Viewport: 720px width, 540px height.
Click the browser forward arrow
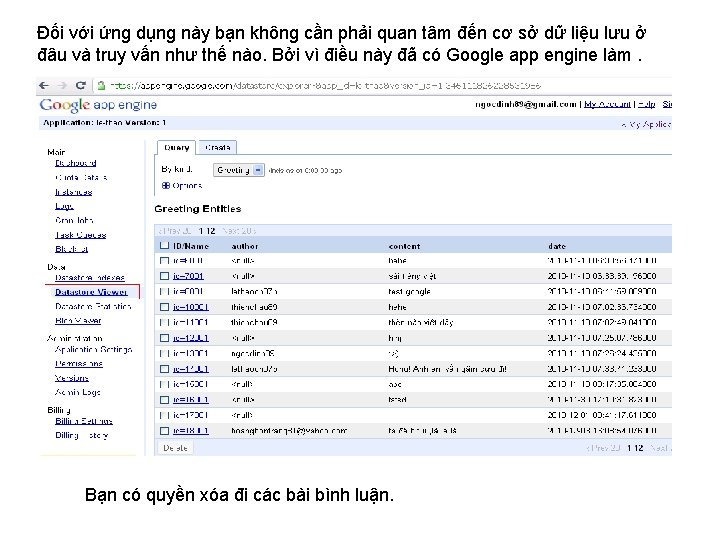coord(62,85)
